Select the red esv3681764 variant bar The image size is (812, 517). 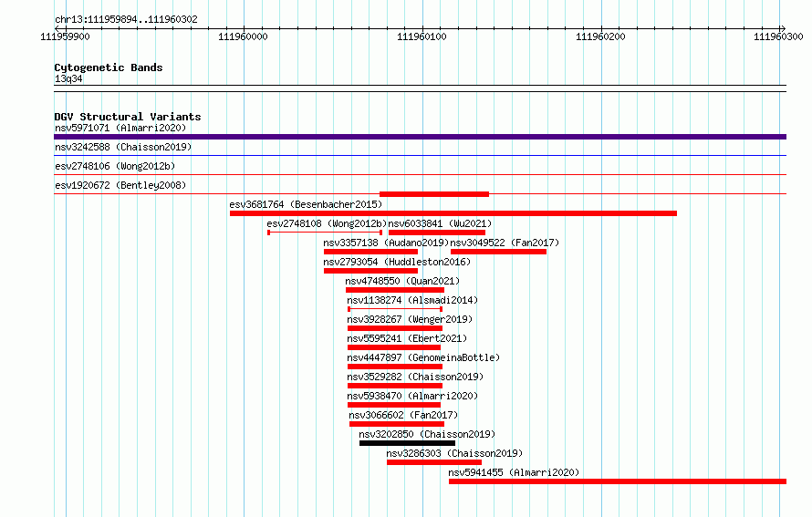pos(453,213)
